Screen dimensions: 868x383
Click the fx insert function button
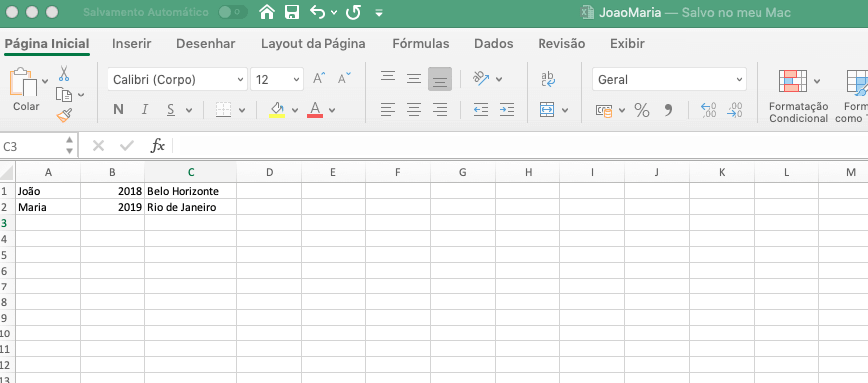tap(158, 146)
